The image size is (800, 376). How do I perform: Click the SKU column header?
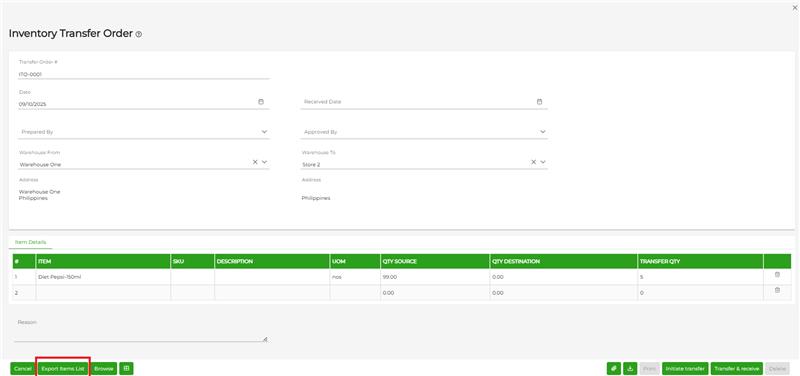tap(192, 261)
